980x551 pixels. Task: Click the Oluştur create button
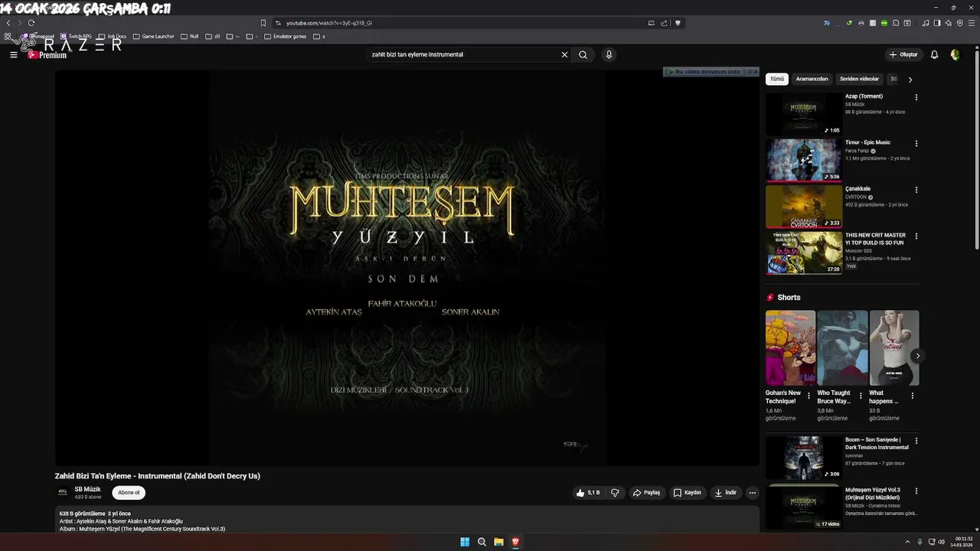903,55
